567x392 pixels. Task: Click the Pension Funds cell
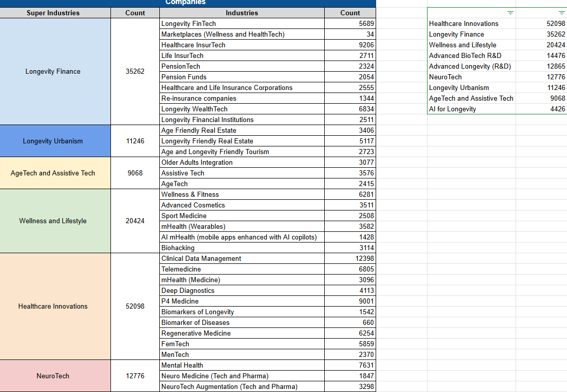[242, 77]
